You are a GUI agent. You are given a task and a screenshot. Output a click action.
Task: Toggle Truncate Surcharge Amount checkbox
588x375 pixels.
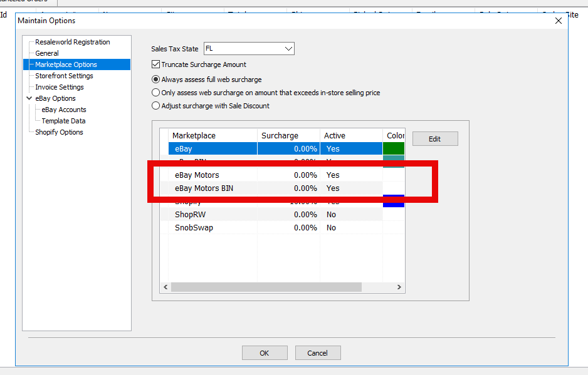pyautogui.click(x=155, y=64)
